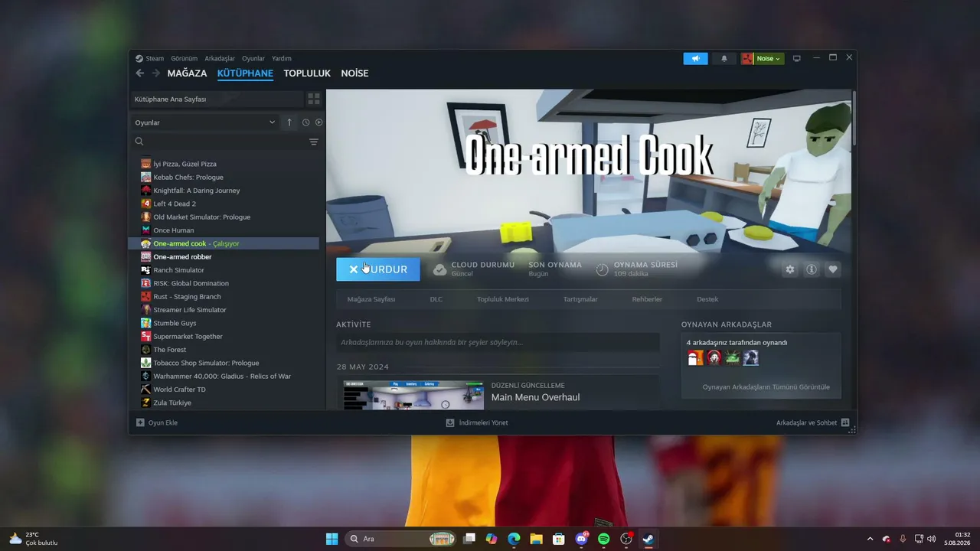Collapse the game list with up arrow
The width and height of the screenshot is (980, 551).
289,122
